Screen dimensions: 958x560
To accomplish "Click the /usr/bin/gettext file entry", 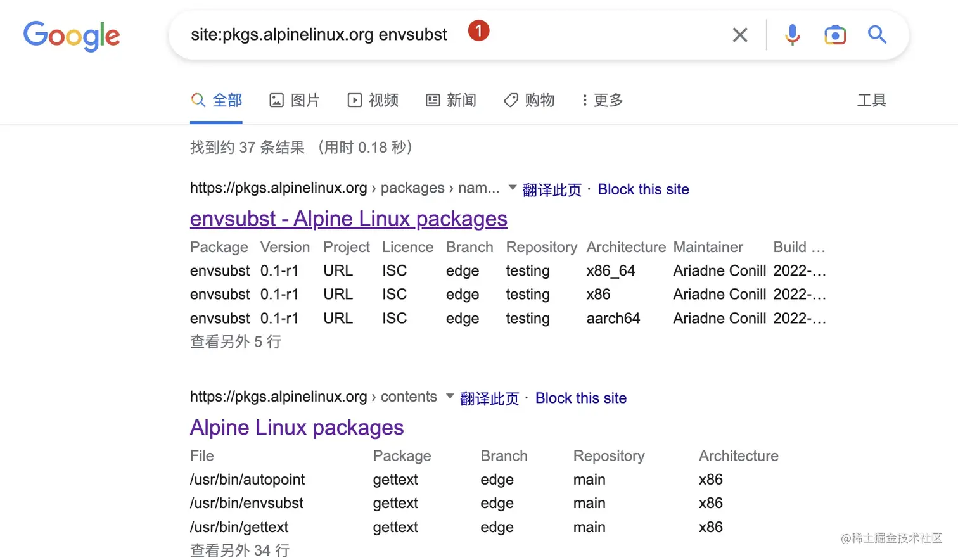I will coord(239,527).
